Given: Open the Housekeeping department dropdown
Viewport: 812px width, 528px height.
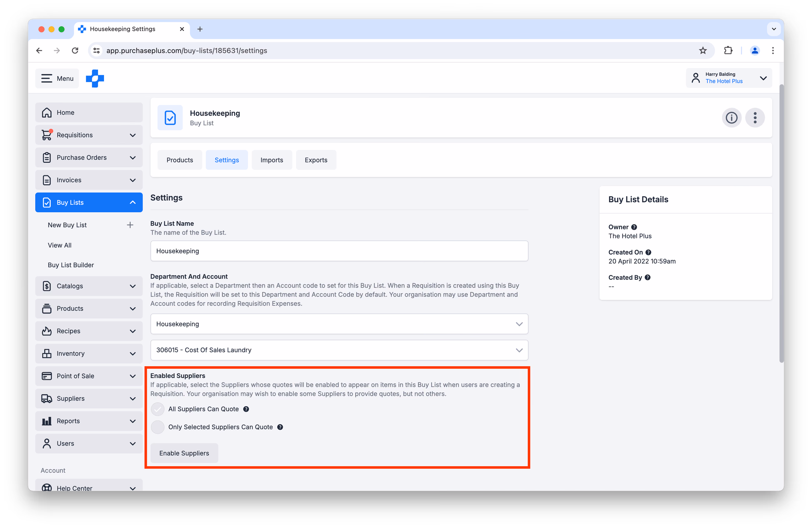Looking at the screenshot, I should pos(339,324).
